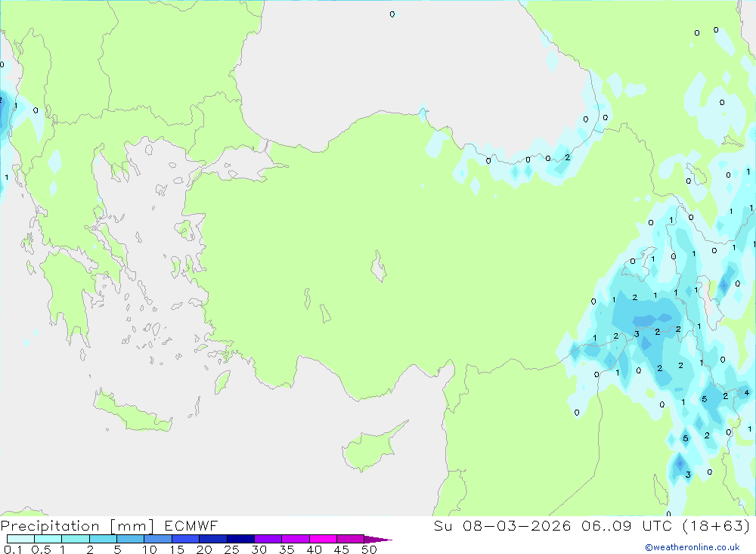The height and width of the screenshot is (554, 756).
Task: Click the '30' legend value label
Action: click(259, 549)
